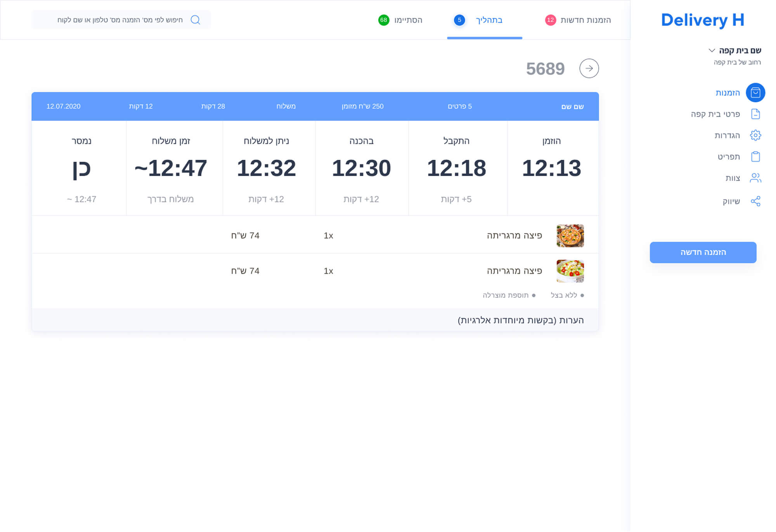Expand the café name dropdown chevron
The image size is (776, 532).
click(712, 50)
